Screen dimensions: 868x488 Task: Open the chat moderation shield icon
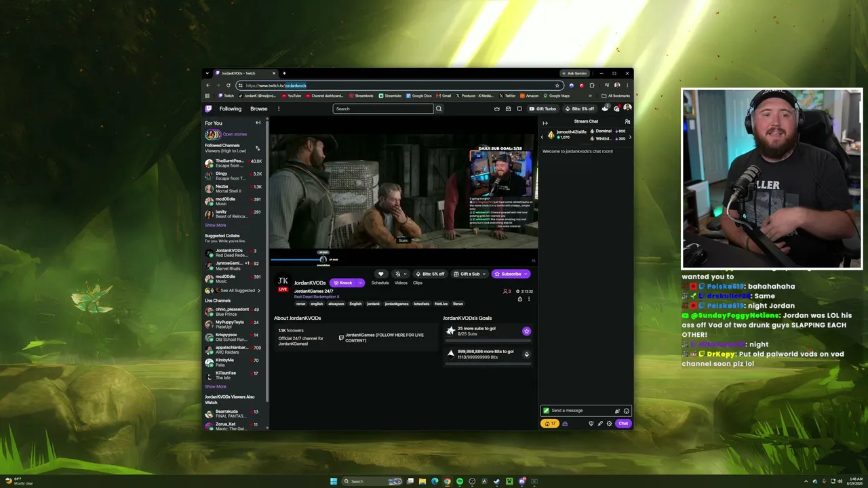(591, 424)
